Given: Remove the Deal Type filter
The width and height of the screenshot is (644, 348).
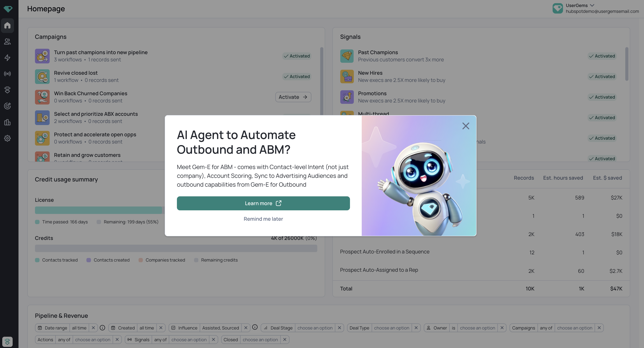Looking at the screenshot, I should pos(416,328).
